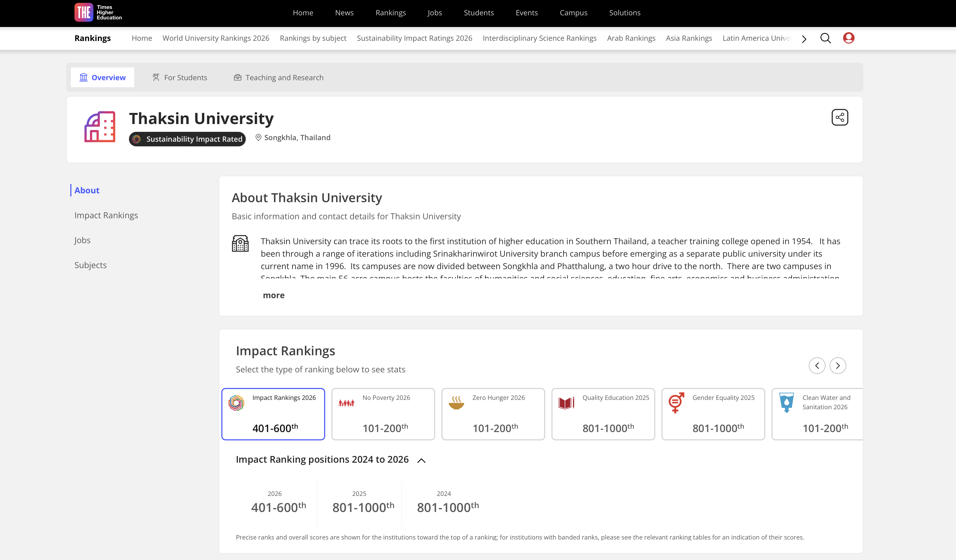Click the Quality Education book icon
956x560 pixels.
(566, 402)
